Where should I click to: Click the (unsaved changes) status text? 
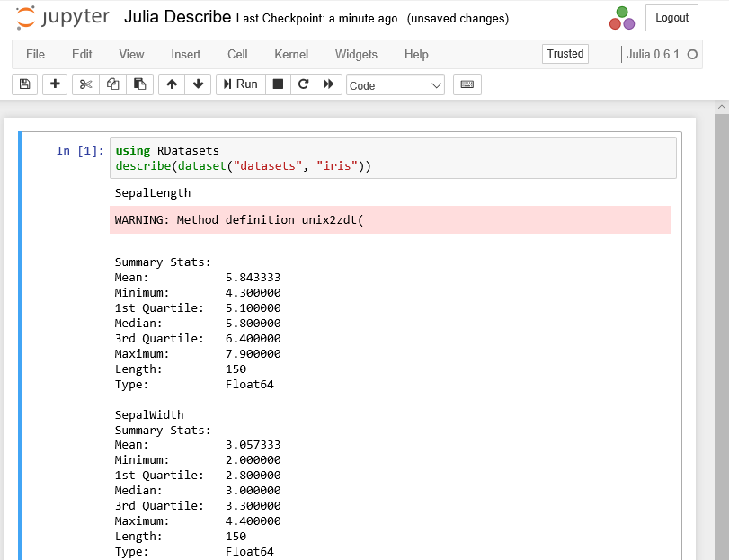(458, 19)
